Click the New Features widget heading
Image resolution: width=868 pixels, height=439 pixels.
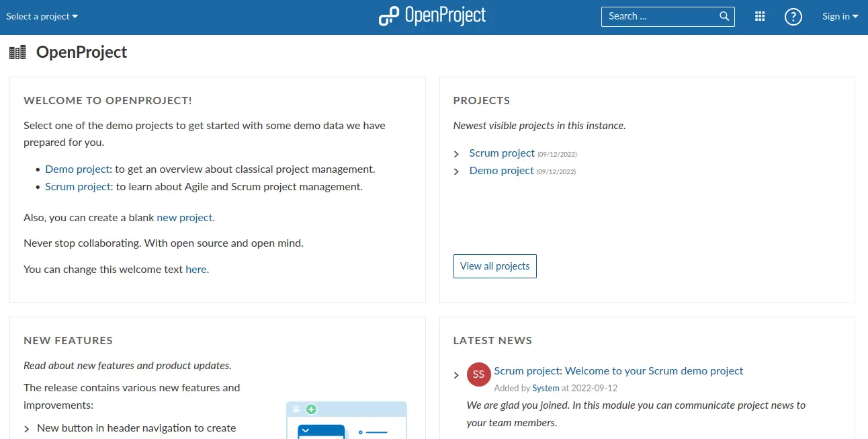68,341
